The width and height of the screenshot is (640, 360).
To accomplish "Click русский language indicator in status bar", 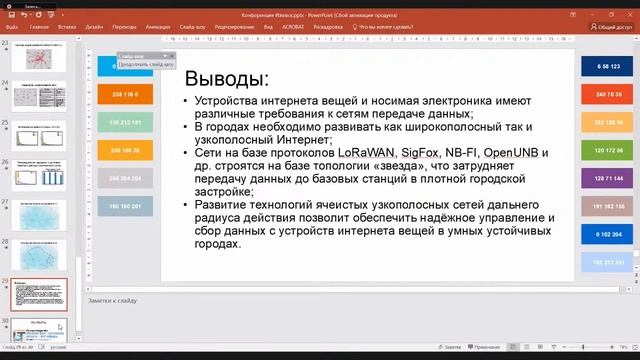I will pyautogui.click(x=58, y=347).
